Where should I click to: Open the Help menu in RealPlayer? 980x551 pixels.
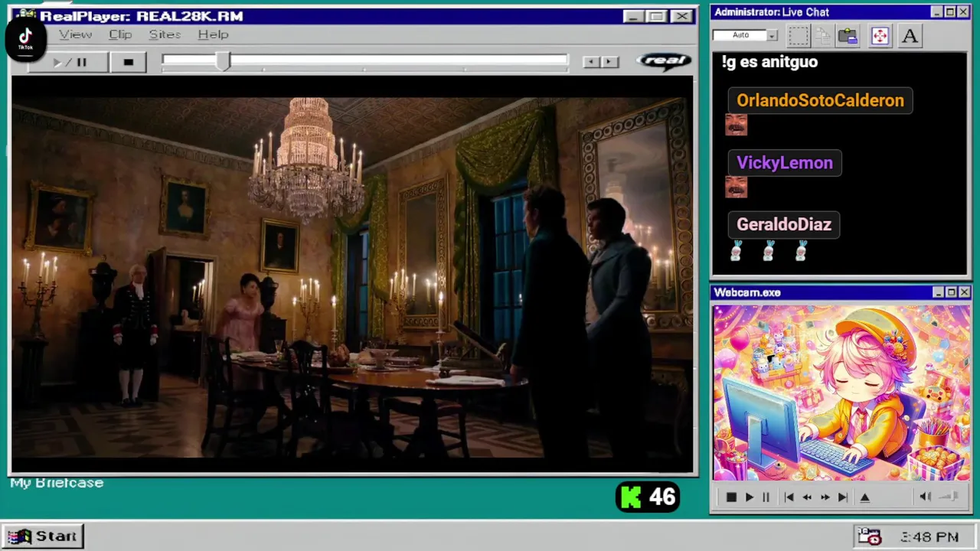point(213,34)
